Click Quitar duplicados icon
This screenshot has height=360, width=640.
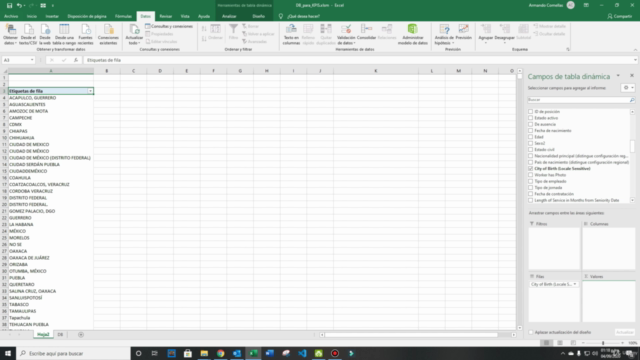click(x=326, y=29)
